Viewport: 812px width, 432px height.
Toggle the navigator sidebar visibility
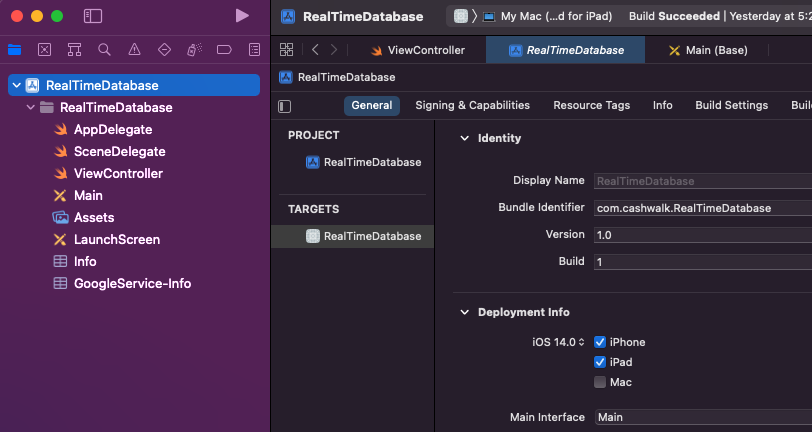[x=93, y=16]
